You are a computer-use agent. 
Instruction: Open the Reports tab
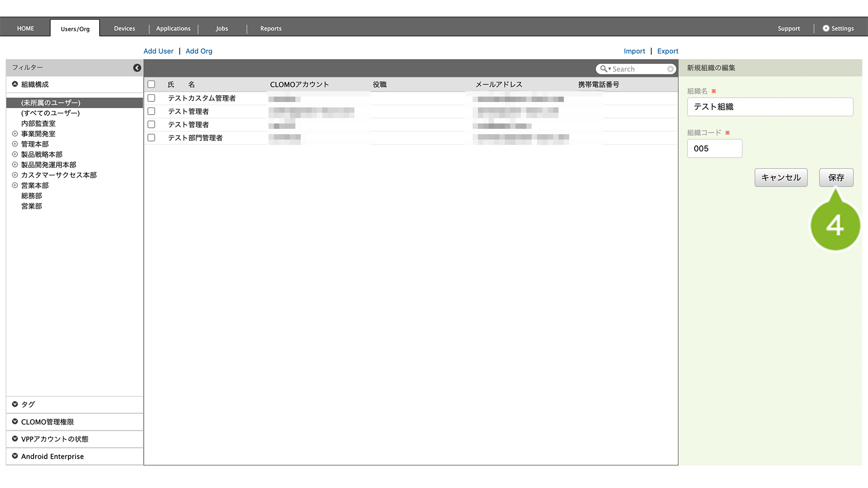tap(270, 28)
